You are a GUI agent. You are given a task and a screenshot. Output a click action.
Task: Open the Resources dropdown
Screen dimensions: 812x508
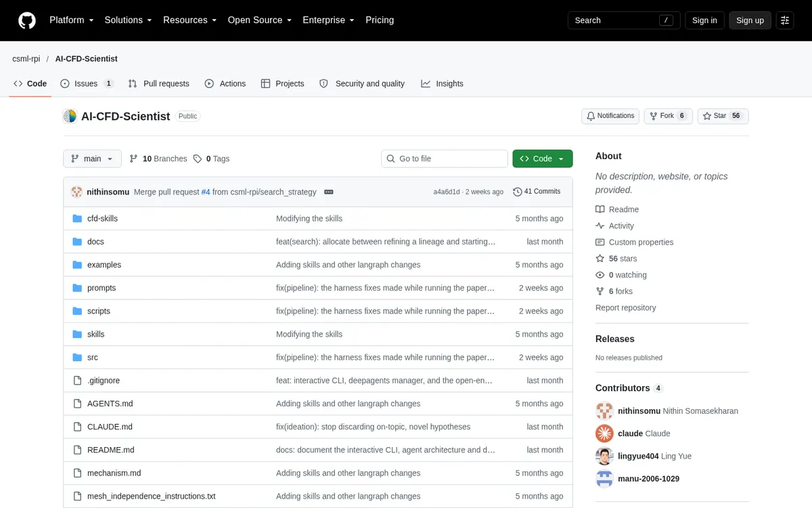tap(189, 20)
